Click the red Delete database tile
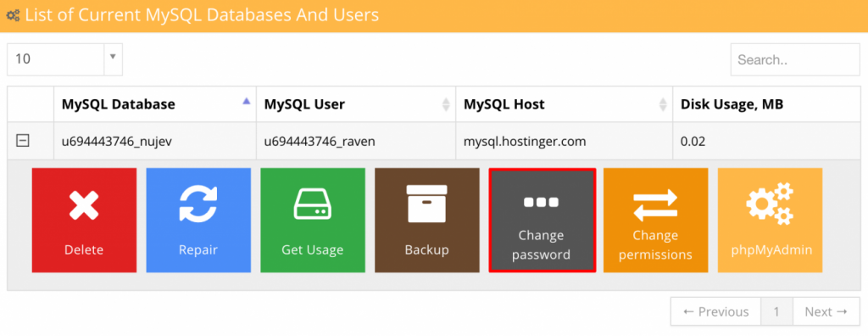This screenshot has height=336, width=868. click(84, 220)
